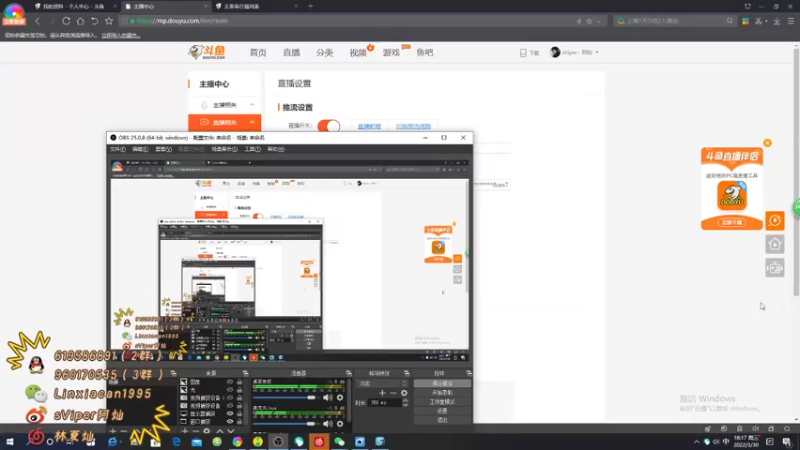The image size is (800, 450).
Task: Click the first blue link beside stream toggle
Action: (369, 126)
